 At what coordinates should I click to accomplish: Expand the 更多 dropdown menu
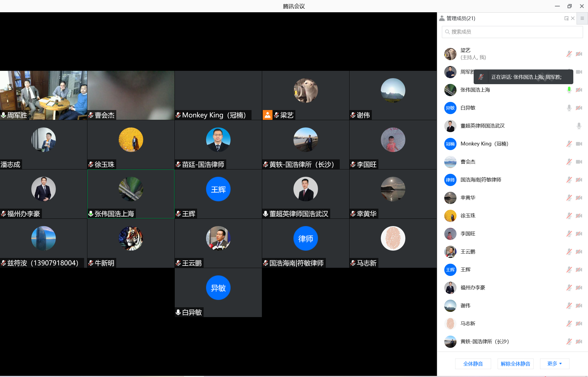click(555, 364)
